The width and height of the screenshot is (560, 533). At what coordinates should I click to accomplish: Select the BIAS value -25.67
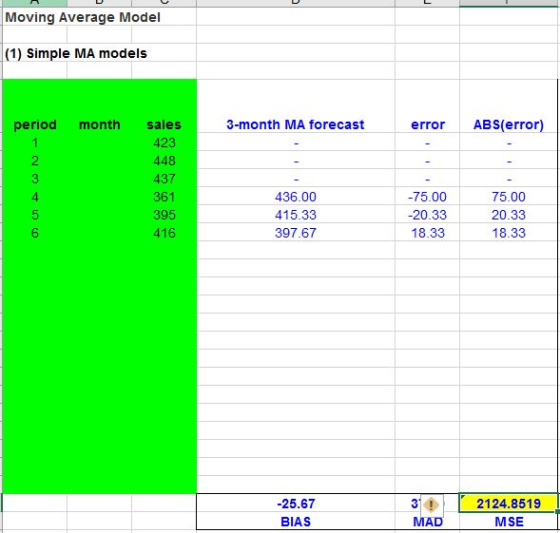pyautogui.click(x=296, y=504)
